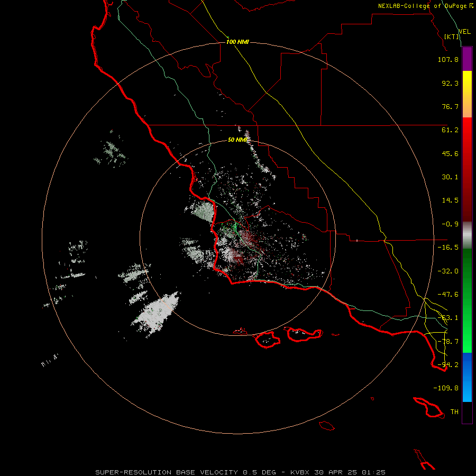Click the green segment of the color bar
Viewport: 476px width, 476px height.
467,300
